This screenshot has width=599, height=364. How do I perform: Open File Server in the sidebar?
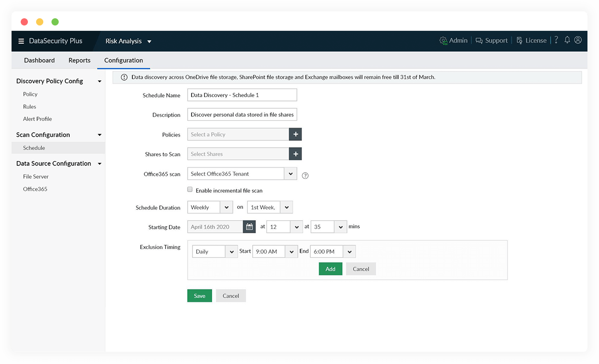coord(36,176)
